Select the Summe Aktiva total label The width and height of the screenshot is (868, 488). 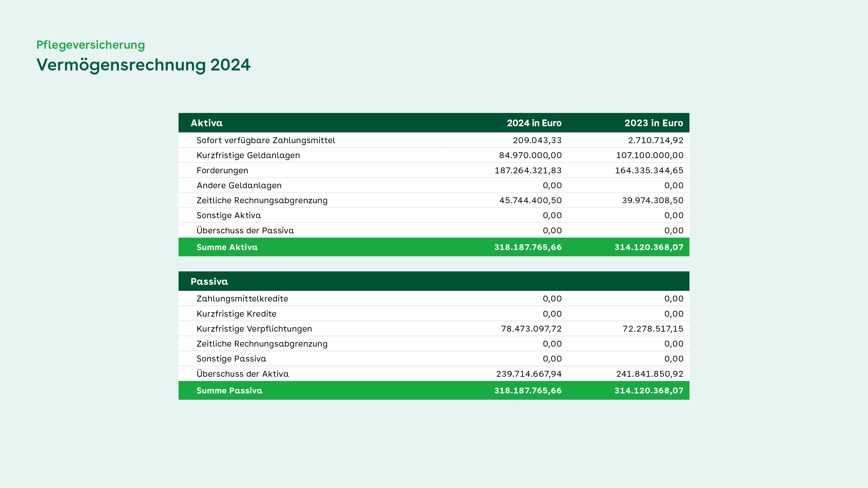[227, 247]
